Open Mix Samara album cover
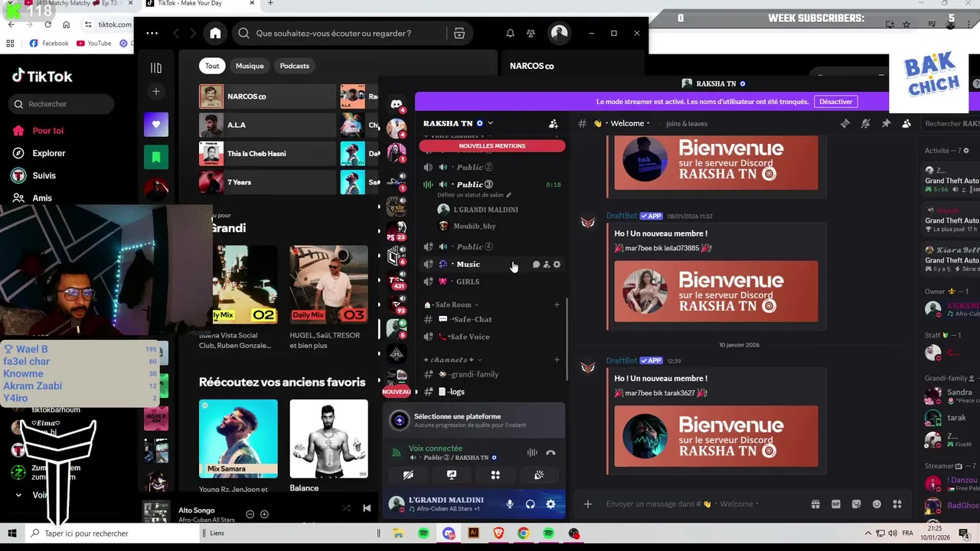 coord(238,439)
